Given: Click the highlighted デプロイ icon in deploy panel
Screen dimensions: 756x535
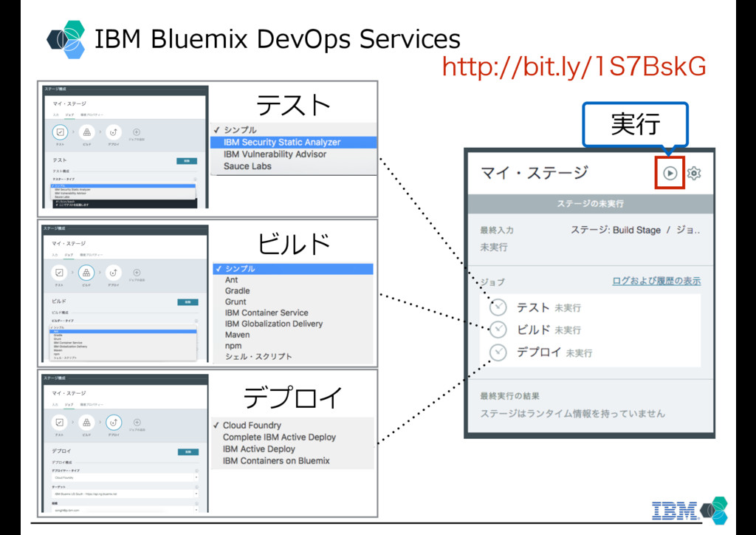Looking at the screenshot, I should [x=114, y=423].
